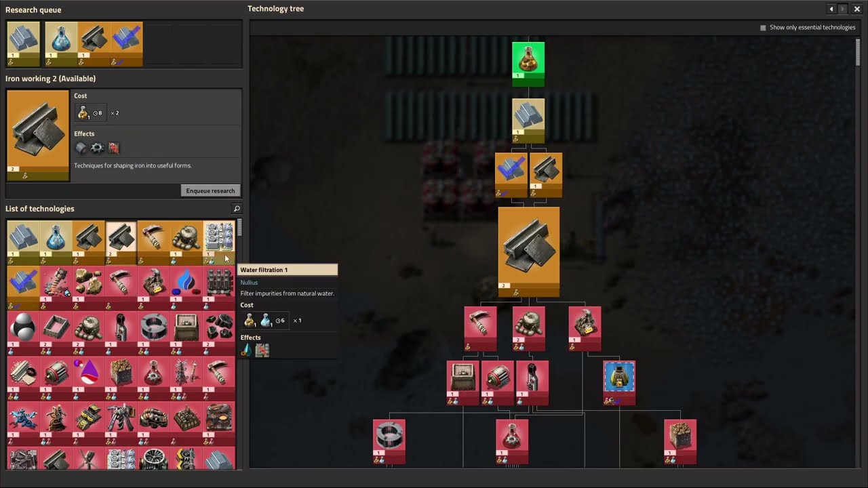Go back with the left arrow button
The height and width of the screenshot is (488, 868).
pyautogui.click(x=831, y=9)
